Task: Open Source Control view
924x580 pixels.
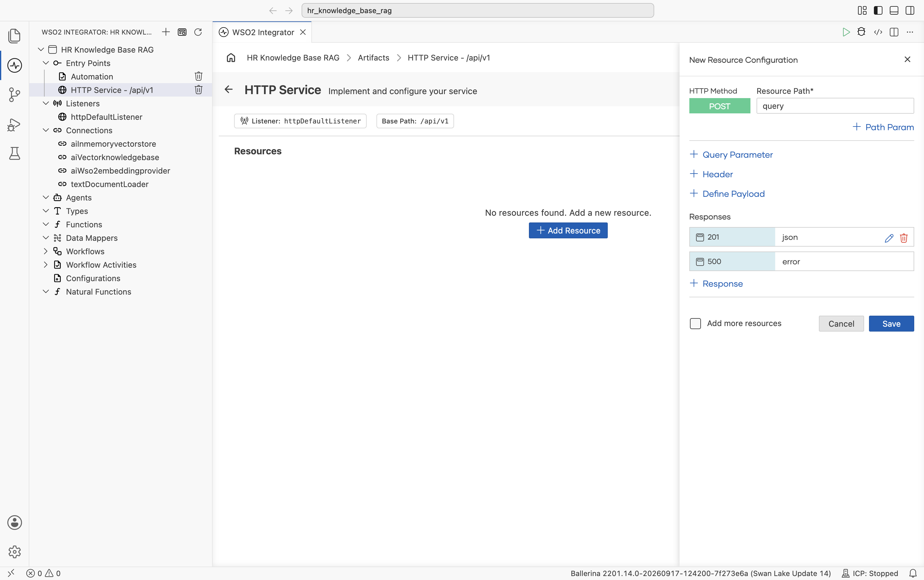Action: [x=14, y=95]
